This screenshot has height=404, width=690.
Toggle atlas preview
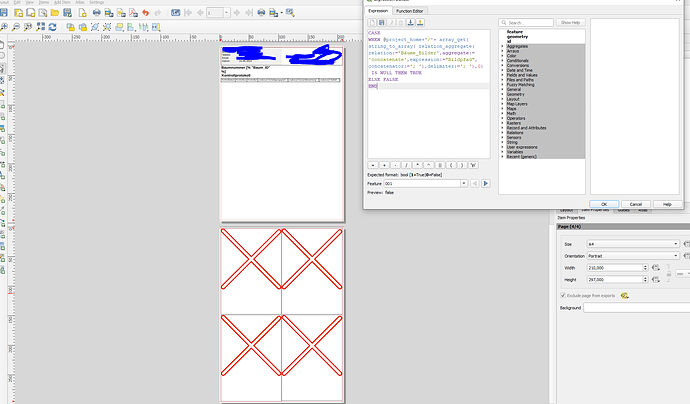(176, 13)
